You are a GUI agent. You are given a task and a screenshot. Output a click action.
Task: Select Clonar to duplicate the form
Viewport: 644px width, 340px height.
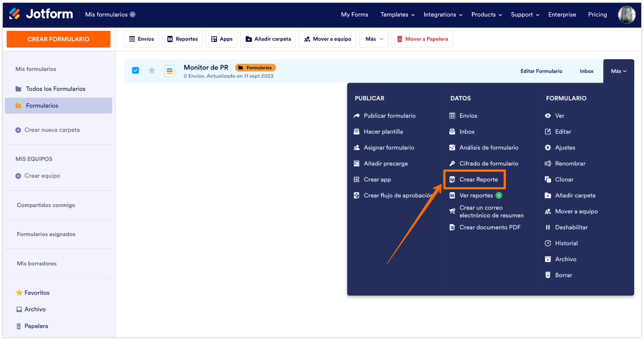click(559, 179)
